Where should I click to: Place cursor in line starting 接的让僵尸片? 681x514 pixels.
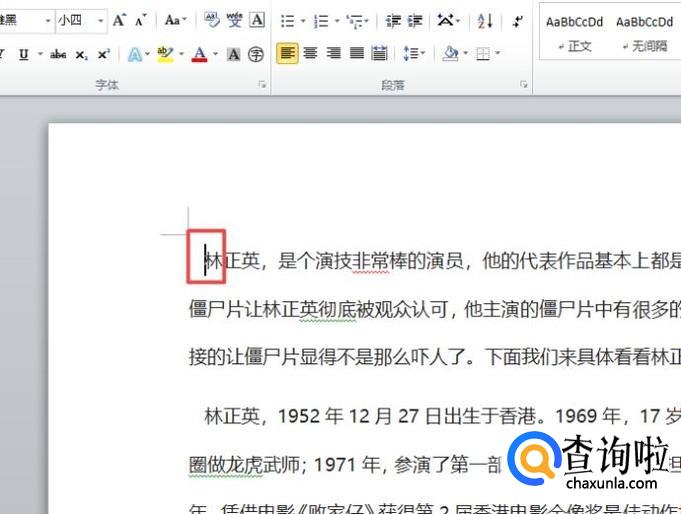coord(435,357)
